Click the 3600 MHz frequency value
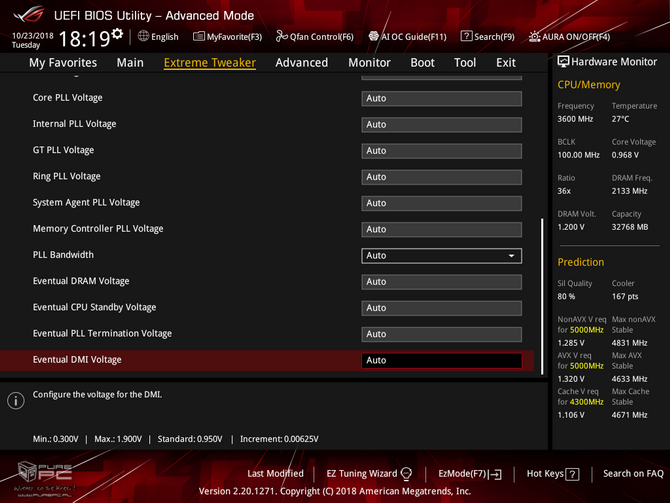Viewport: 670px width, 503px height. (x=575, y=119)
